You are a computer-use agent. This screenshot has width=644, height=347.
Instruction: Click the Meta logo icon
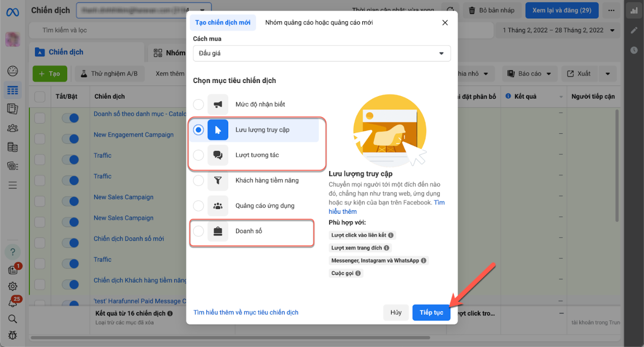pos(12,11)
